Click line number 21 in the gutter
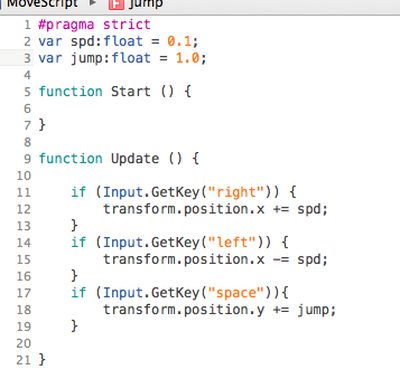The width and height of the screenshot is (400, 379). click(24, 360)
